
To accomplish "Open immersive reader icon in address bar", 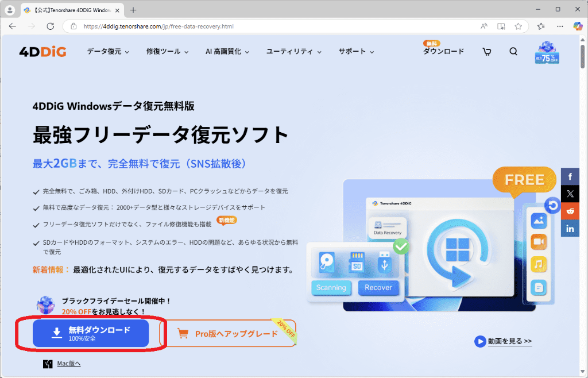I will pyautogui.click(x=501, y=26).
